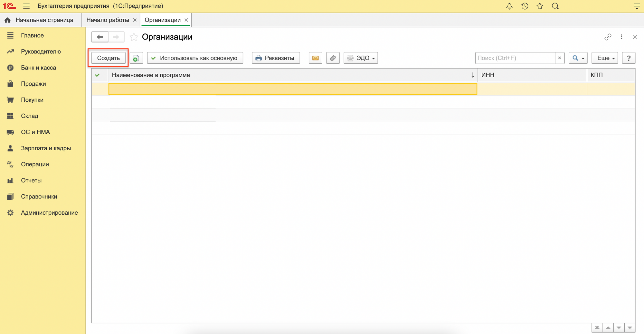Open Справочники section

click(x=39, y=196)
